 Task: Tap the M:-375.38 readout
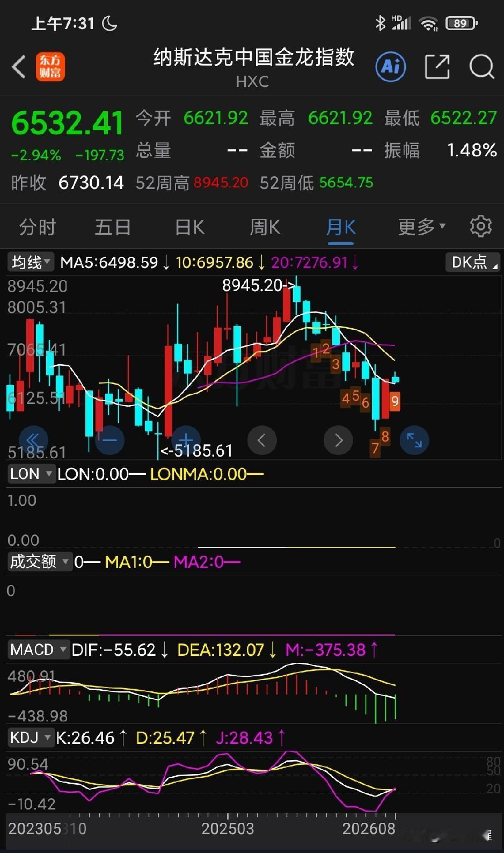326,650
